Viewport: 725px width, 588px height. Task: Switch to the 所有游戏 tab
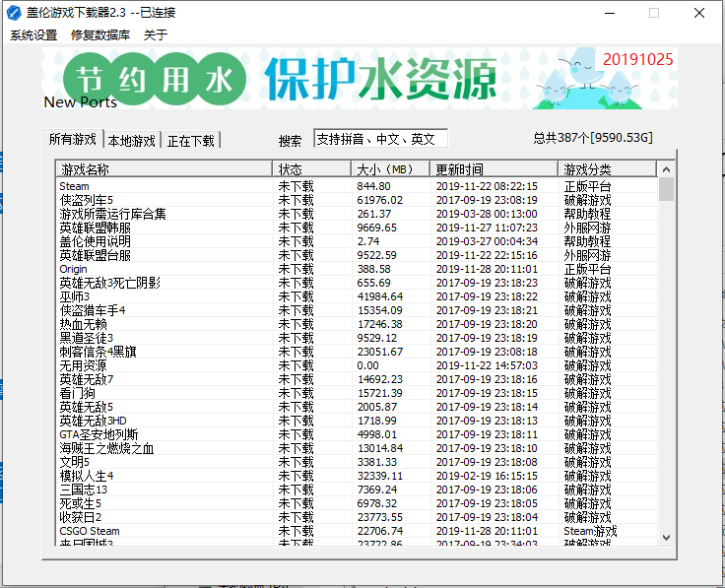(73, 139)
